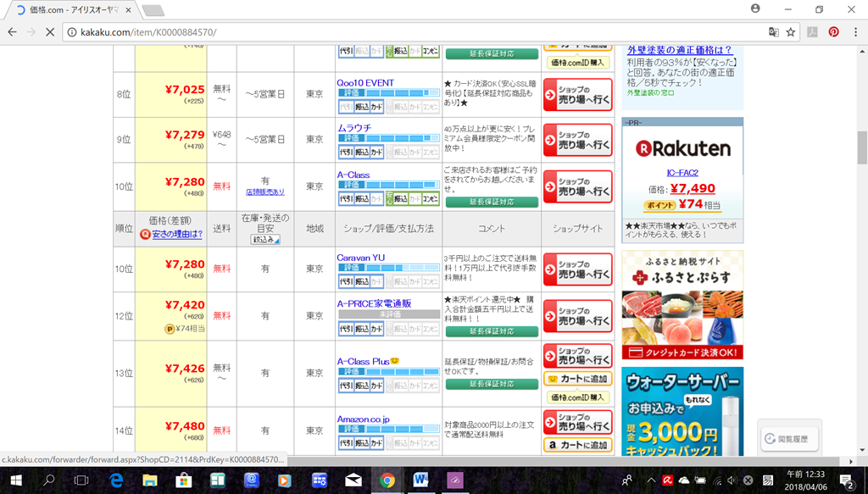
Task: Bookmark this page with the star
Action: (x=791, y=32)
